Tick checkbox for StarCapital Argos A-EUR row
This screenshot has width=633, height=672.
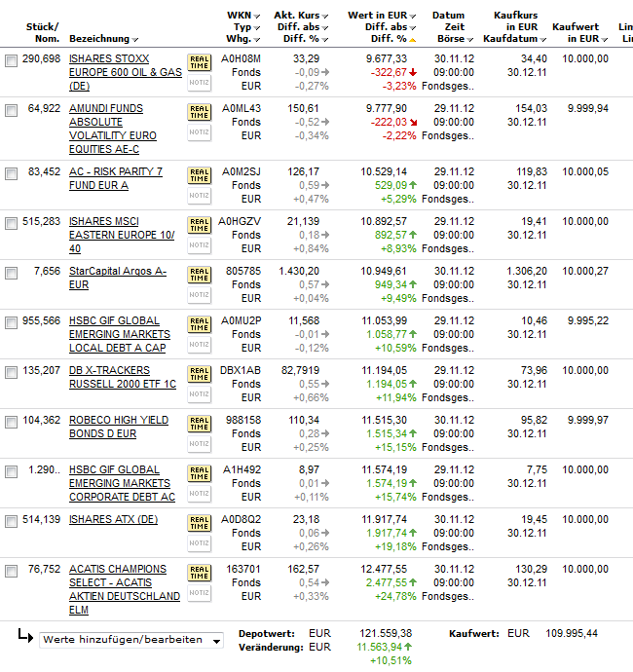(11, 274)
